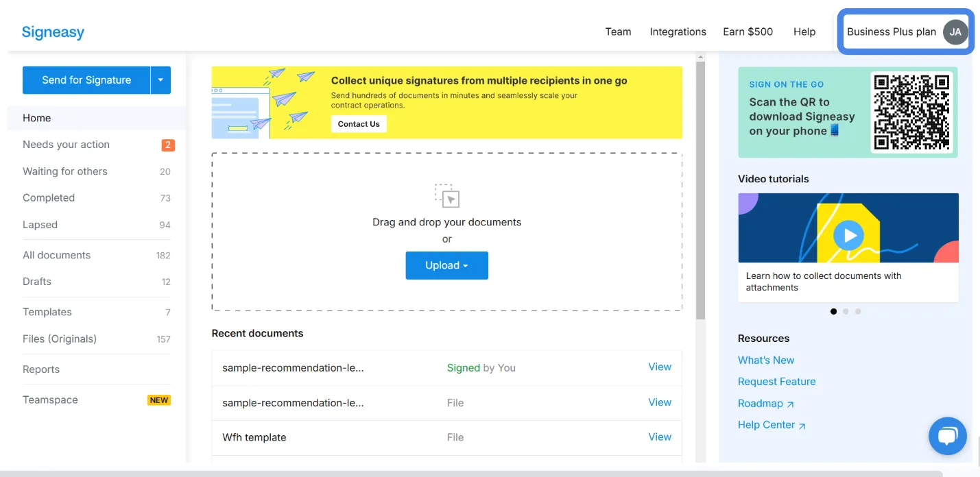
Task: Click Send for Signature button
Action: [86, 80]
